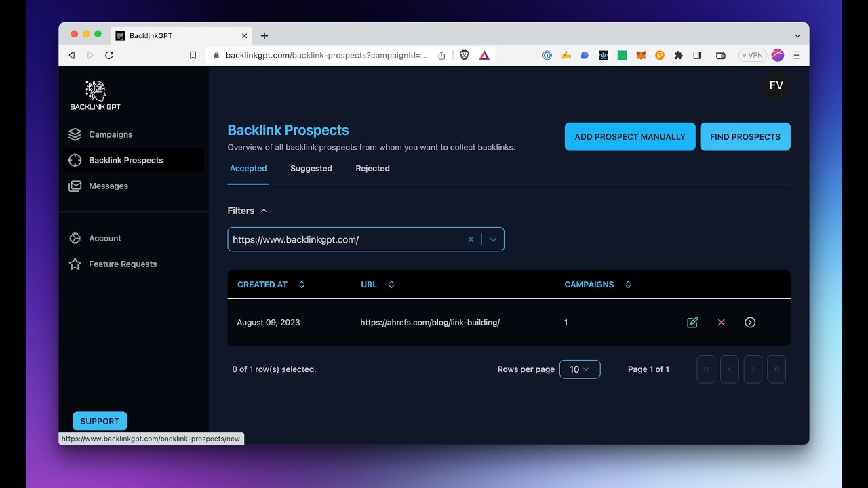Toggle the browser sidebar panel icon
868x488 pixels.
point(697,56)
